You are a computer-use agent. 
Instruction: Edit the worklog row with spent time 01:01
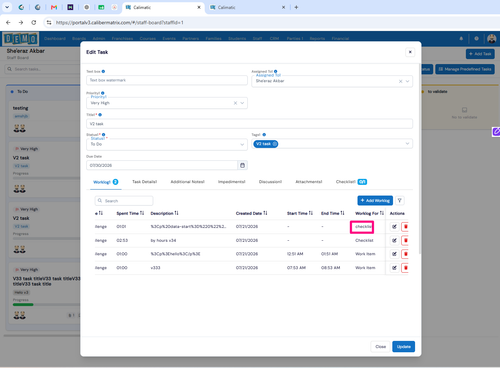click(394, 227)
